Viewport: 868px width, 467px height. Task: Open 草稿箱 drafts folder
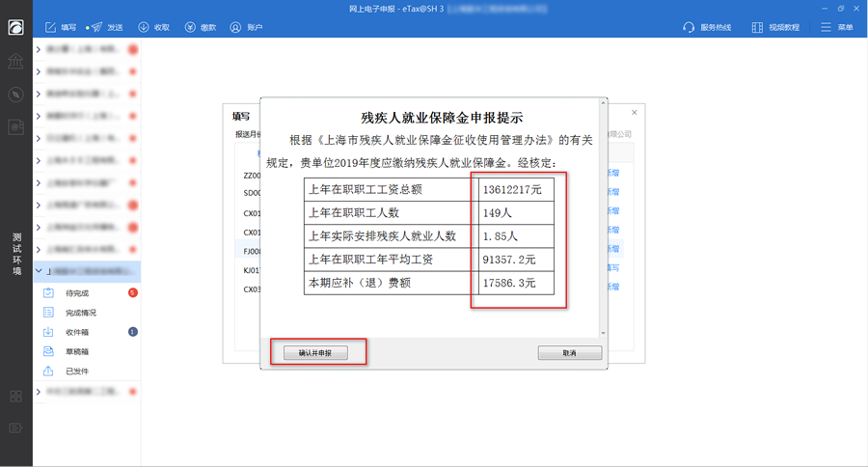click(79, 352)
